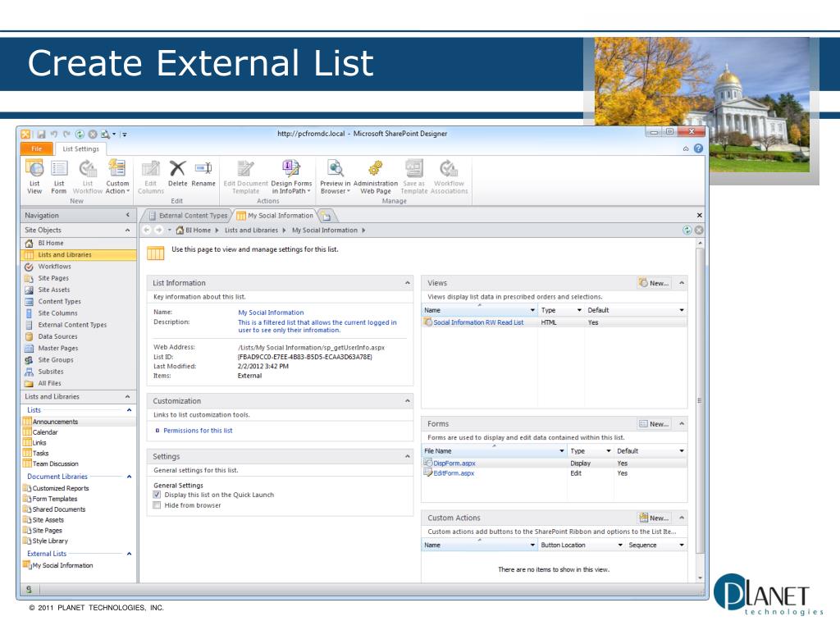
Task: Enable Hide from browser checkbox
Action: (157, 505)
